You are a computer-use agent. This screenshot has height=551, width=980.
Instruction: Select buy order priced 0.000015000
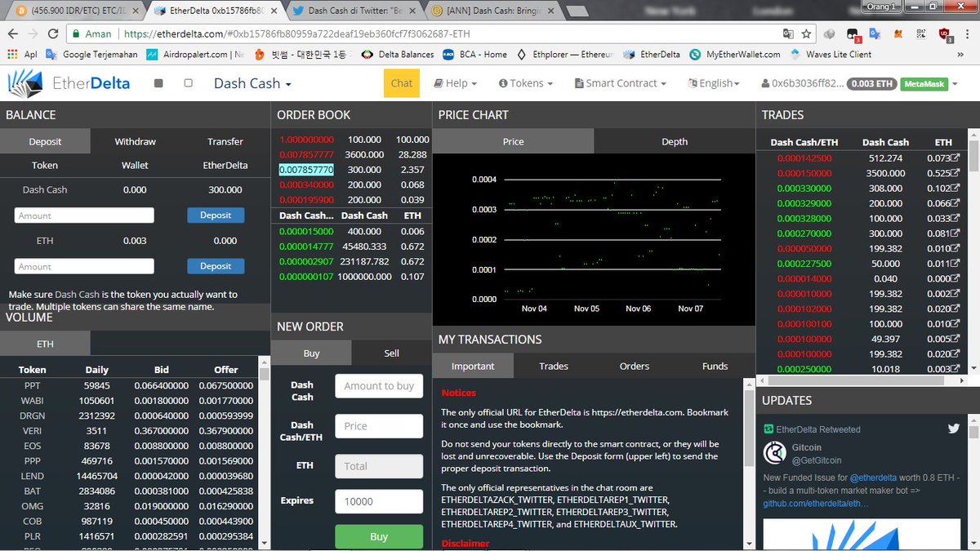tap(306, 231)
